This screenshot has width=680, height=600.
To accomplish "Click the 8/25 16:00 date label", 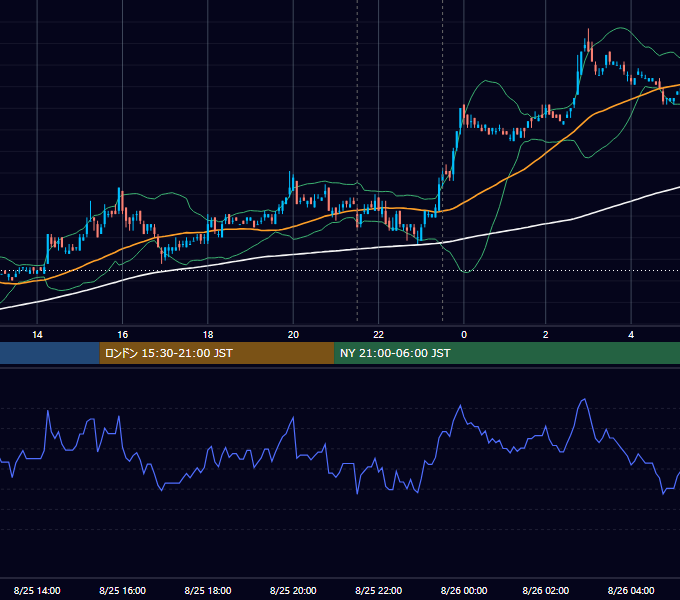I will pos(123,590).
